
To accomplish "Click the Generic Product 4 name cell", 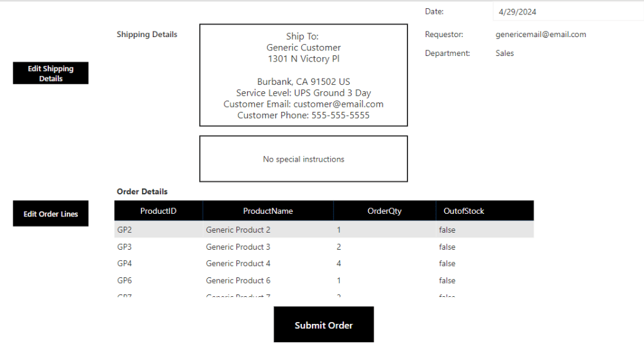I will [x=238, y=264].
